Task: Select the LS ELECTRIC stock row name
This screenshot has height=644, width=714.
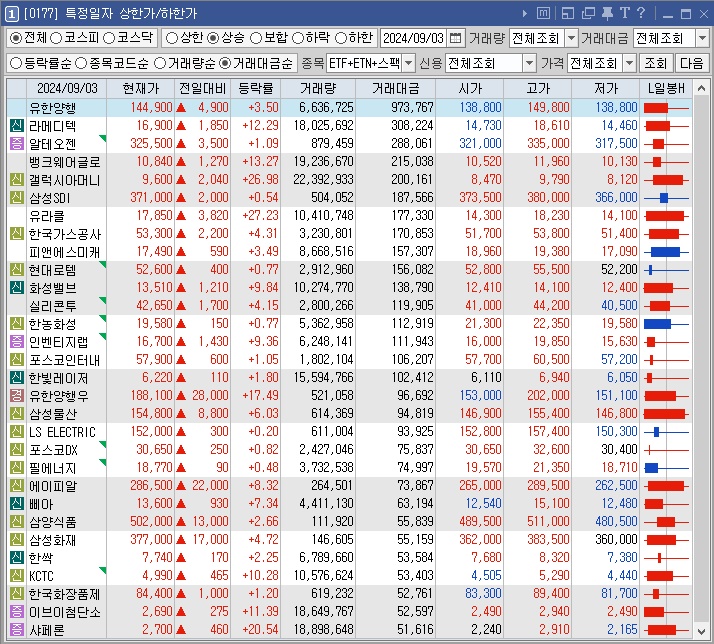Action: (62, 432)
